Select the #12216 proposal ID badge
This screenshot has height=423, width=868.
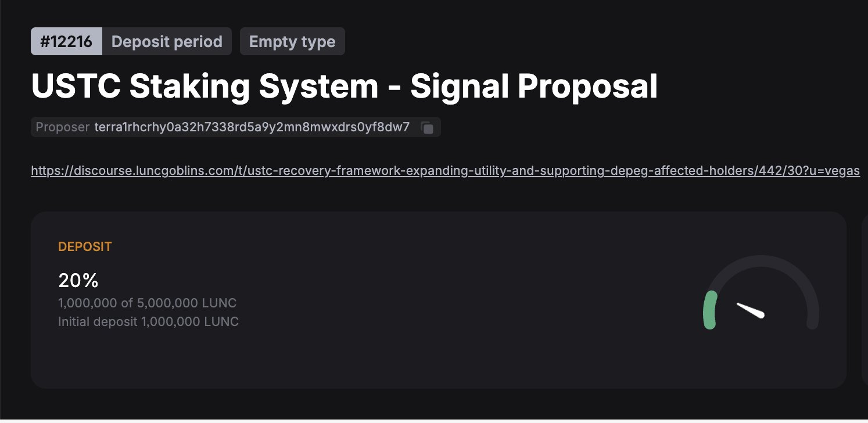pyautogui.click(x=66, y=42)
